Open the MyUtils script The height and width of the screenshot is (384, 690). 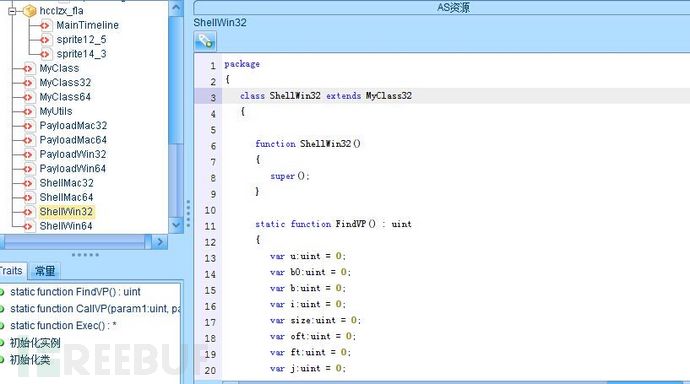click(x=56, y=111)
